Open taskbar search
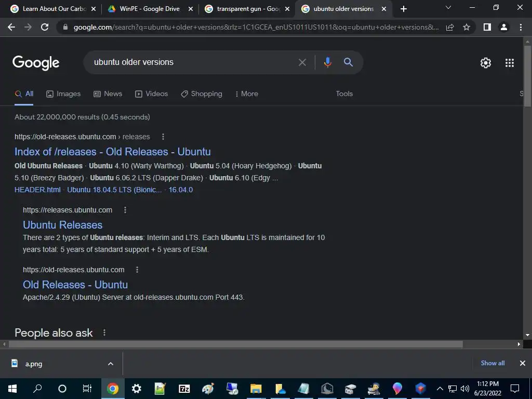 click(37, 389)
